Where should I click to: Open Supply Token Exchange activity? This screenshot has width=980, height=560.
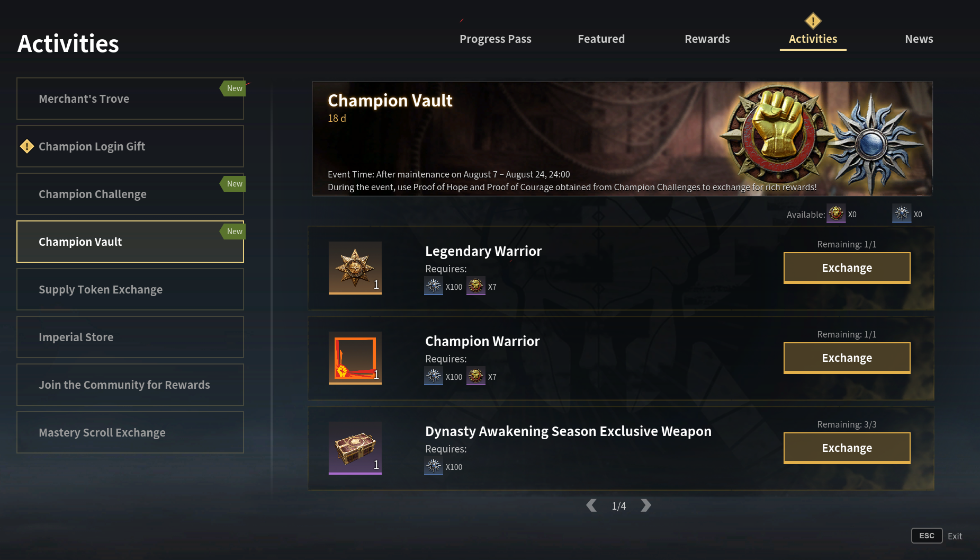pyautogui.click(x=130, y=289)
